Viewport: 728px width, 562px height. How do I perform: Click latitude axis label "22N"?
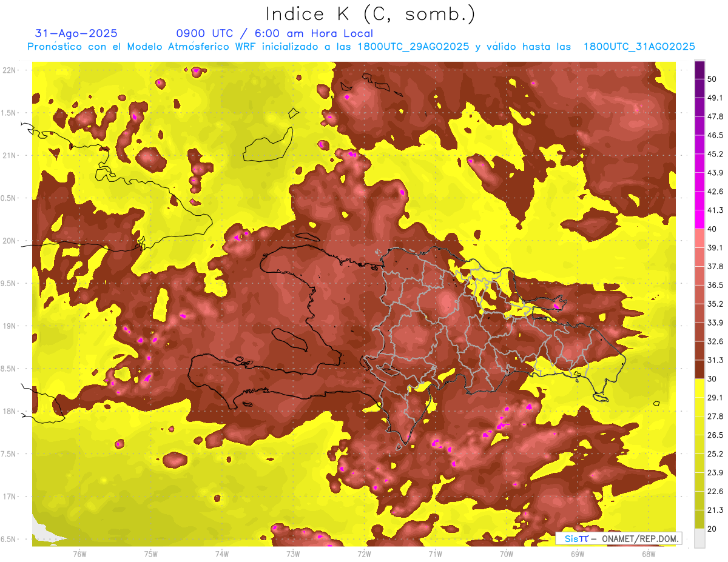(x=9, y=70)
